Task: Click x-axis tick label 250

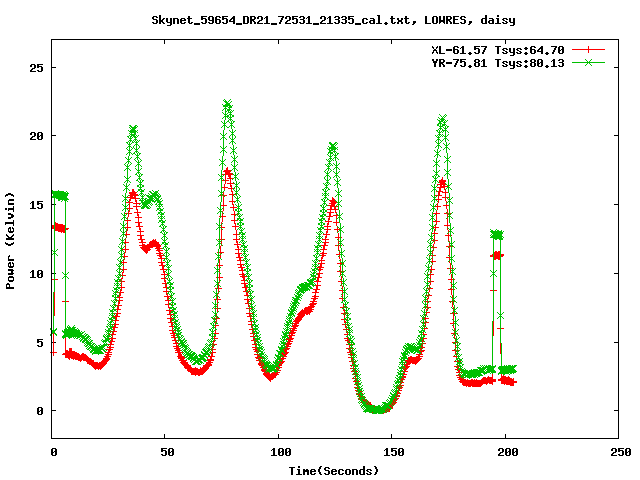Action: click(621, 452)
